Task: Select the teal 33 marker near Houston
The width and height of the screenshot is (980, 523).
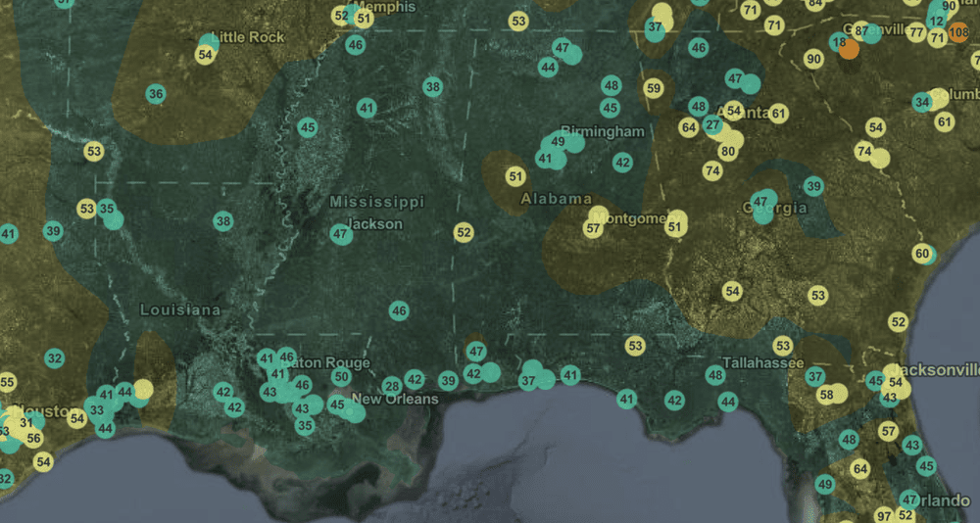Action: 97,410
